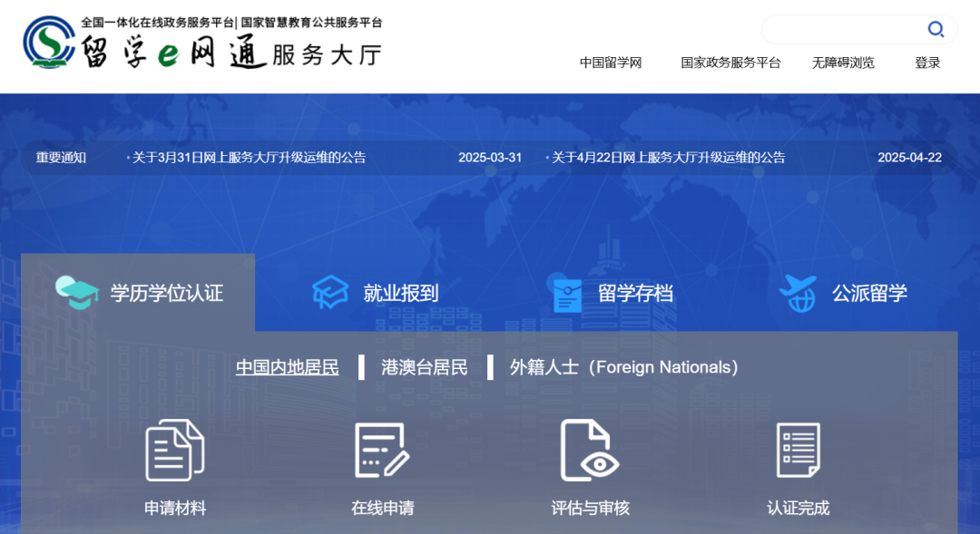Open notice about 4月22日 upgrade

668,158
